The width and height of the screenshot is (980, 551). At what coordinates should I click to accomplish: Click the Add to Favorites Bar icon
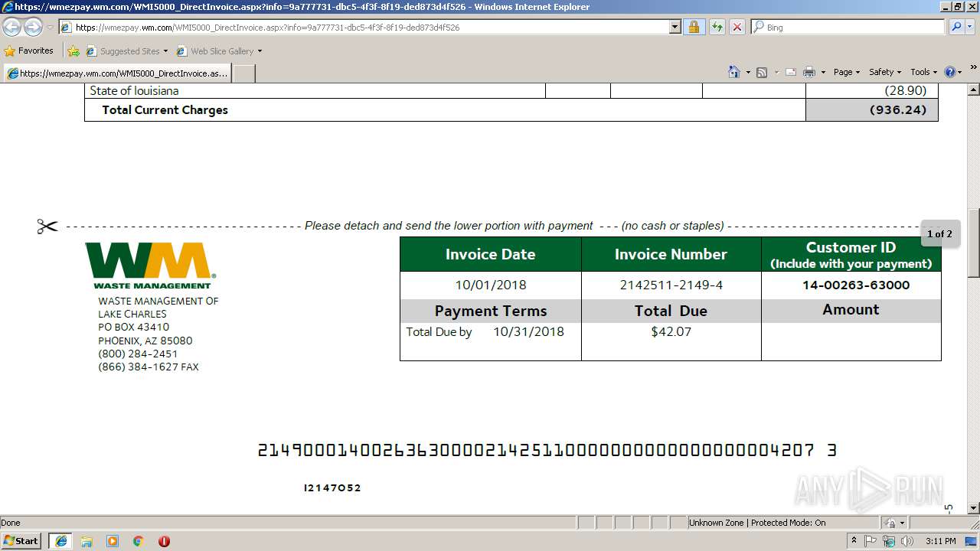[x=73, y=51]
